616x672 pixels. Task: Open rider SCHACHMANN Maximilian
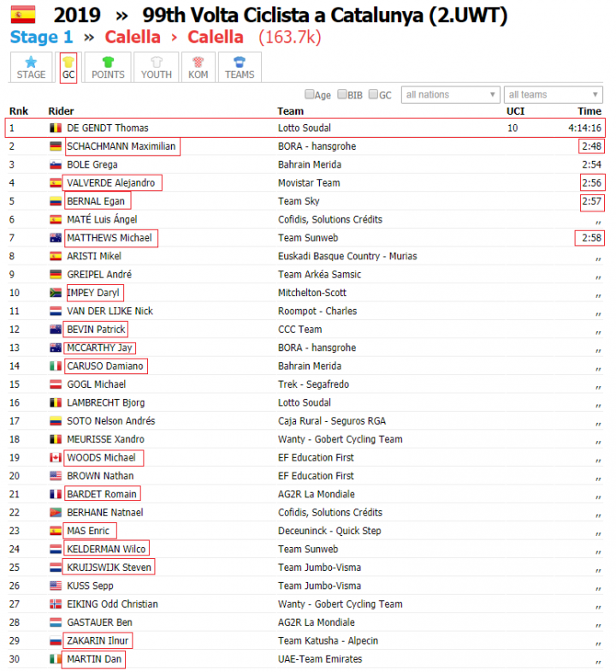[x=121, y=146]
